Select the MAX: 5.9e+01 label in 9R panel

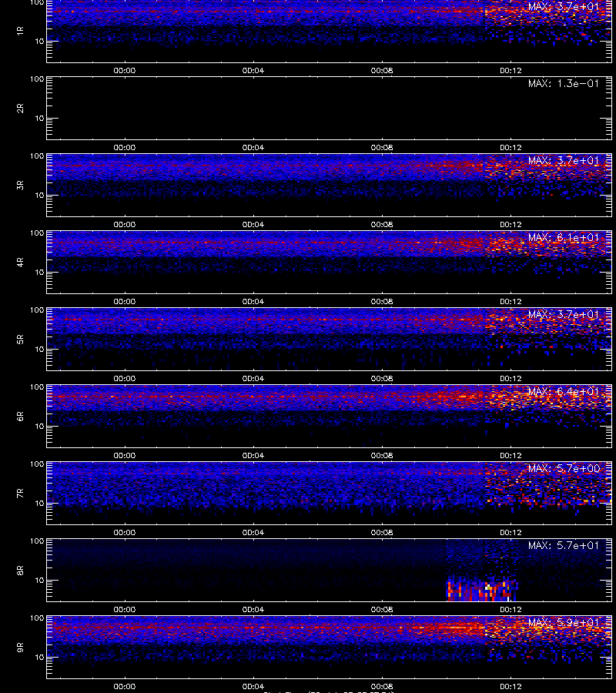pos(564,622)
